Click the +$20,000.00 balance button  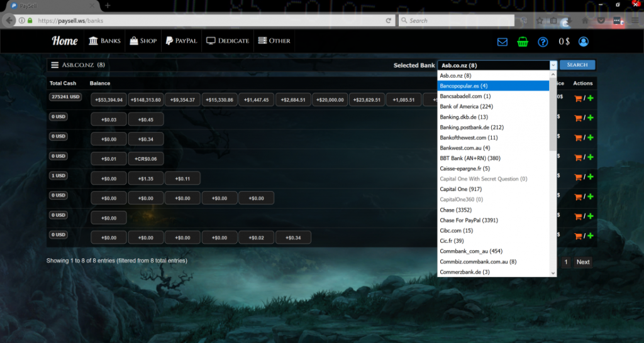(330, 100)
